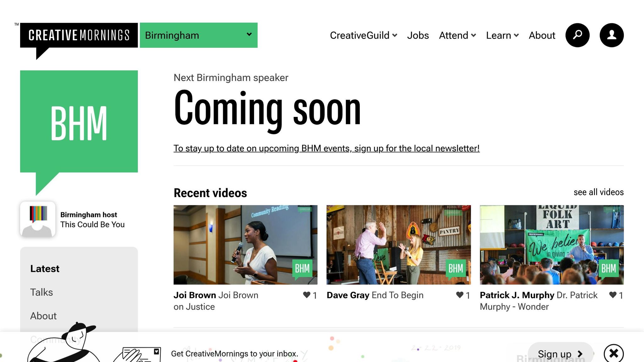Open the Joi Brown video thumbnail
644x362 pixels.
tap(246, 245)
